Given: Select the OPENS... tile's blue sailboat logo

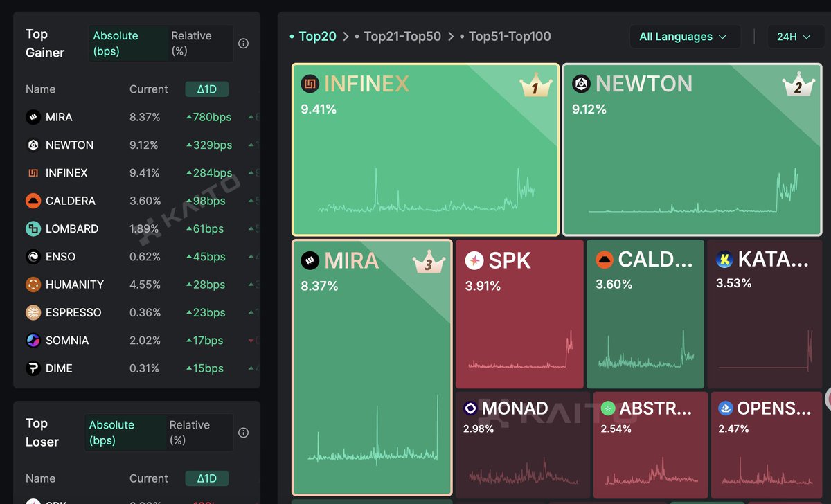Looking at the screenshot, I should point(725,408).
